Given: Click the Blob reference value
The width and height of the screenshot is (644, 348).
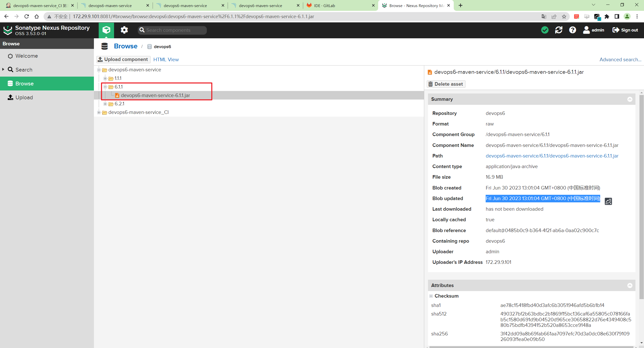Looking at the screenshot, I should [x=542, y=231].
